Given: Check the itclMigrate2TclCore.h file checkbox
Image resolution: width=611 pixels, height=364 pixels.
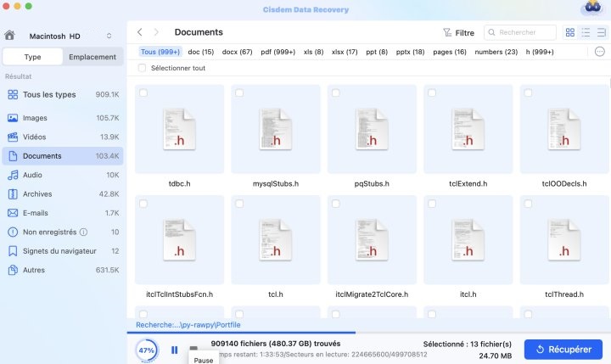Looking at the screenshot, I should coord(336,204).
